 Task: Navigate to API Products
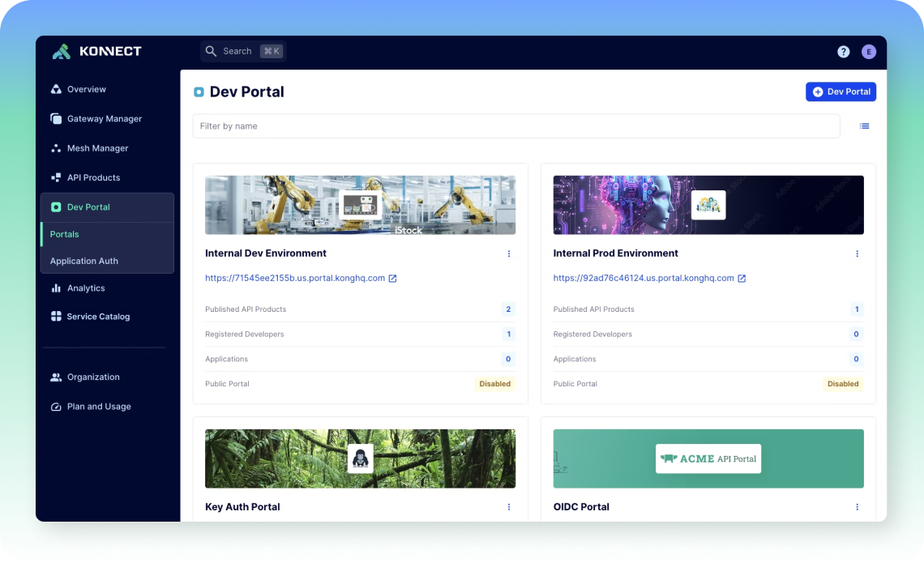(93, 177)
